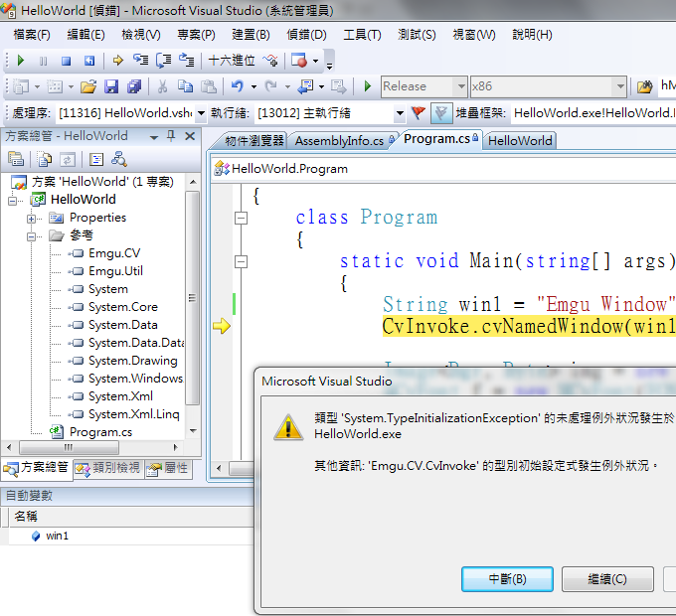Image resolution: width=676 pixels, height=616 pixels.
Task: Open the undo history dropdown arrow
Action: click(x=253, y=86)
